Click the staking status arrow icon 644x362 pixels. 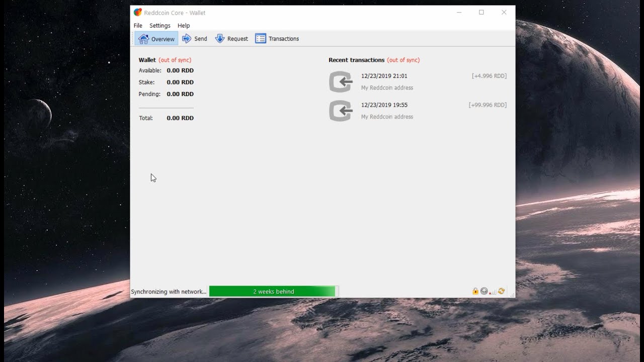[x=484, y=291]
